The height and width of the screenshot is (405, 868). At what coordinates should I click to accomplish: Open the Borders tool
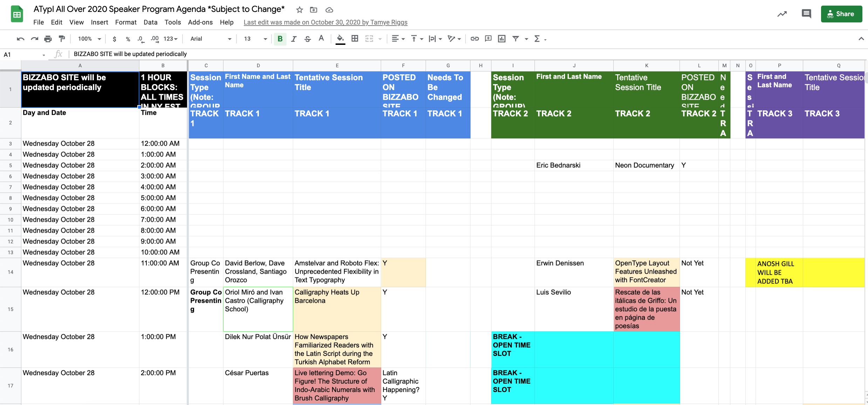[355, 39]
